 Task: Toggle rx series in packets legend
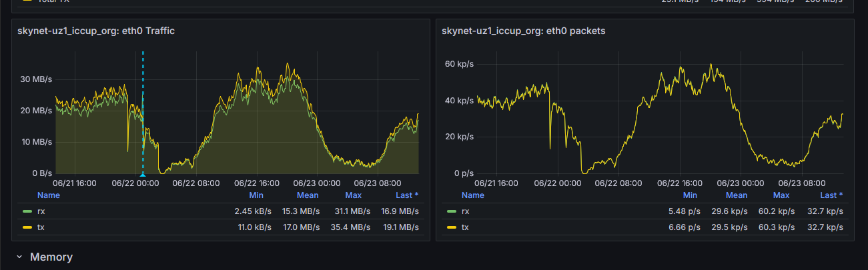(466, 211)
